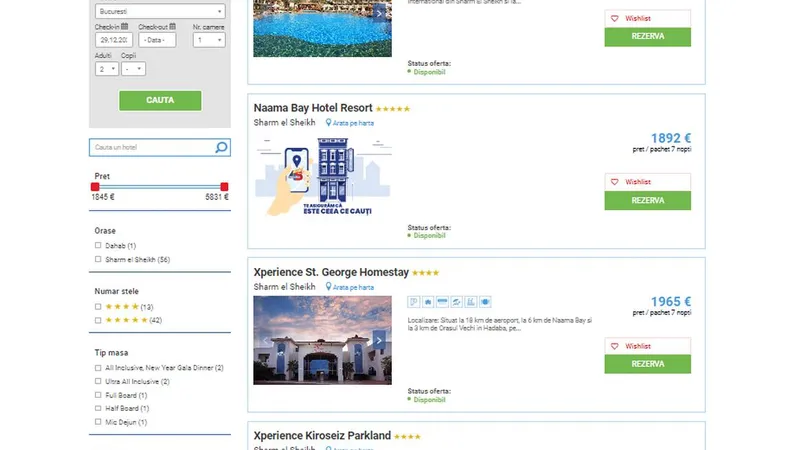Check the Sharm el Sheikh city filter
Image resolution: width=800 pixels, height=450 pixels.
click(x=98, y=259)
